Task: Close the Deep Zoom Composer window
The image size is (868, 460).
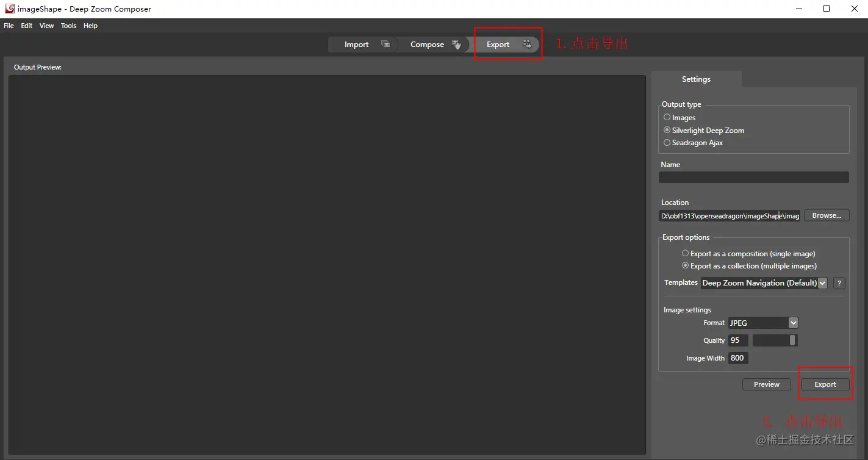Action: (854, 9)
